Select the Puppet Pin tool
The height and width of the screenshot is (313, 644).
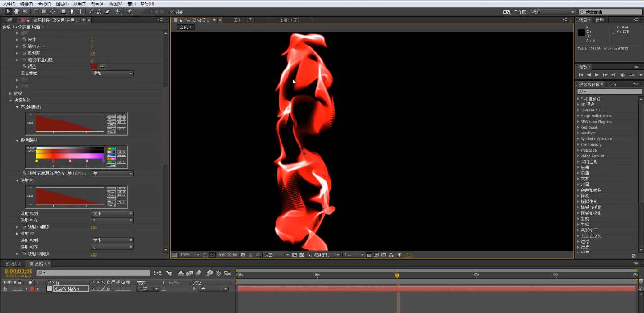[129, 11]
